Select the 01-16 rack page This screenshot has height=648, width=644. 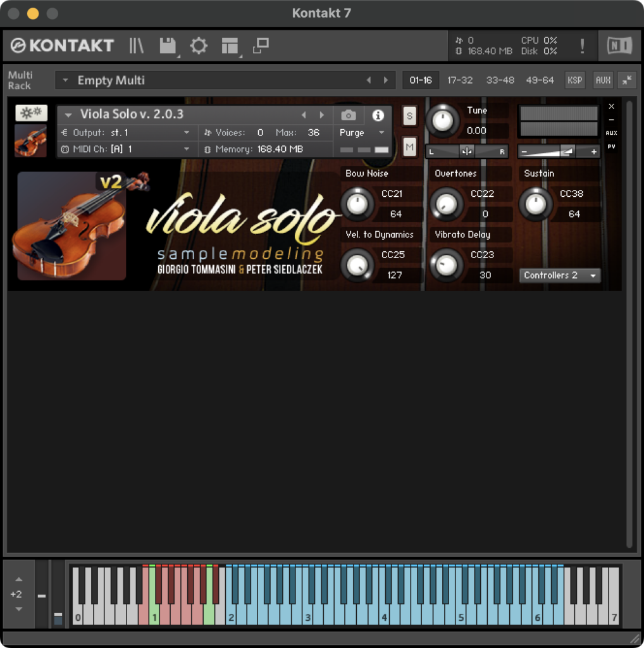421,80
